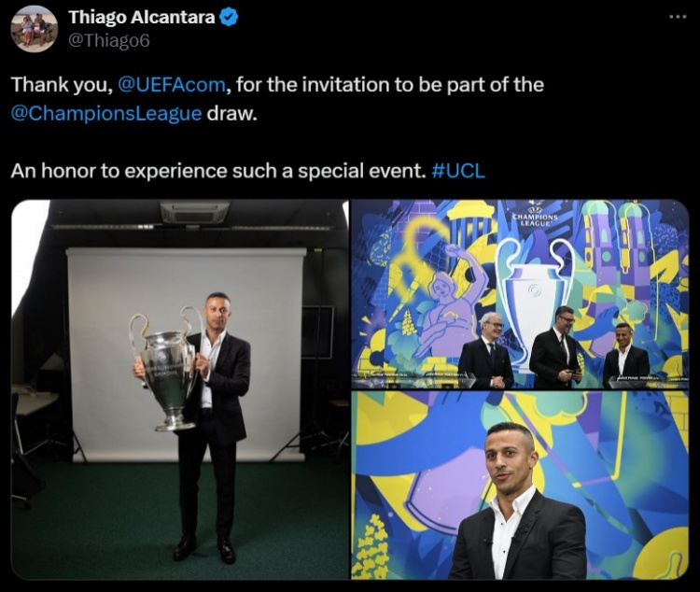700x592 pixels.
Task: Click the grey-haired man with glasses on stage
Action: pos(486,350)
